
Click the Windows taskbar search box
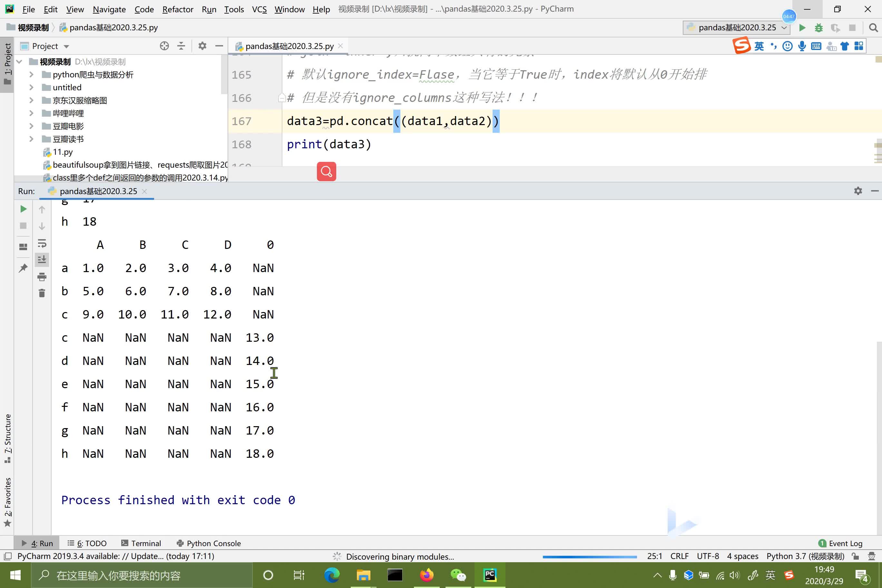tap(142, 575)
